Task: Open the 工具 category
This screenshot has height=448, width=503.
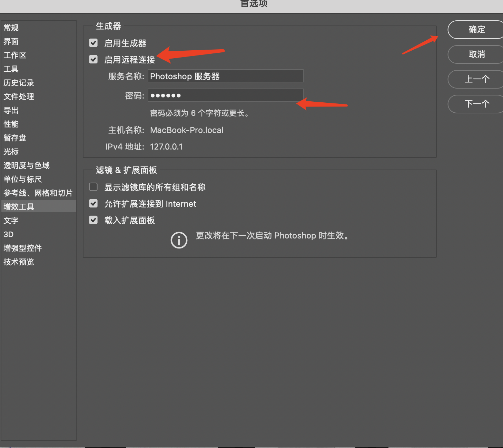Action: click(x=39, y=69)
